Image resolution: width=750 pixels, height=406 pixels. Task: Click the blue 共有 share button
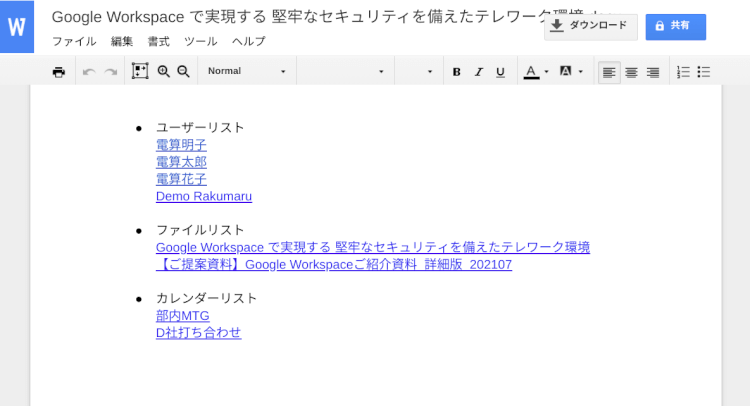point(675,27)
